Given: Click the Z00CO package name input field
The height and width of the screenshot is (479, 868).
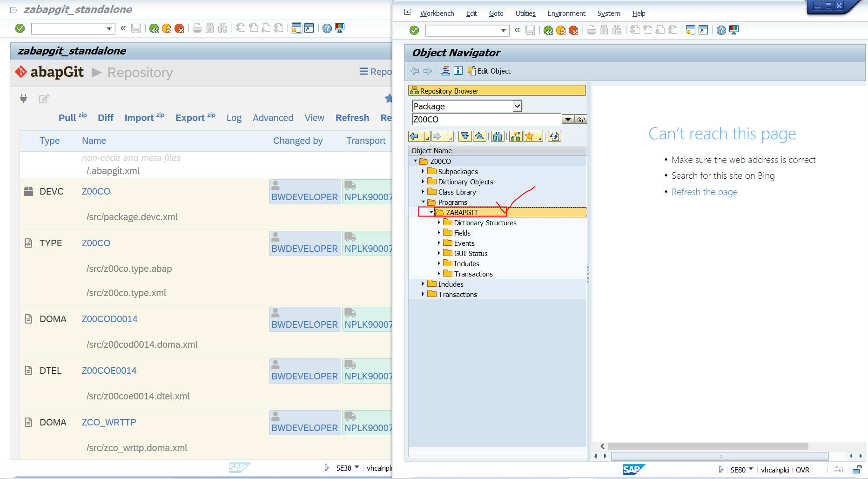Looking at the screenshot, I should pos(486,120).
